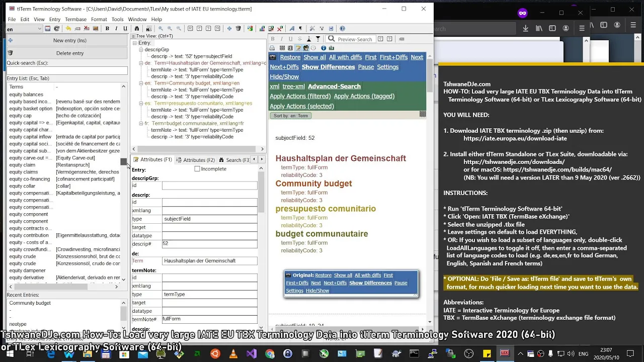The width and height of the screenshot is (644, 362).
Task: Toggle the Incomplete checkbox
Action: (x=197, y=169)
